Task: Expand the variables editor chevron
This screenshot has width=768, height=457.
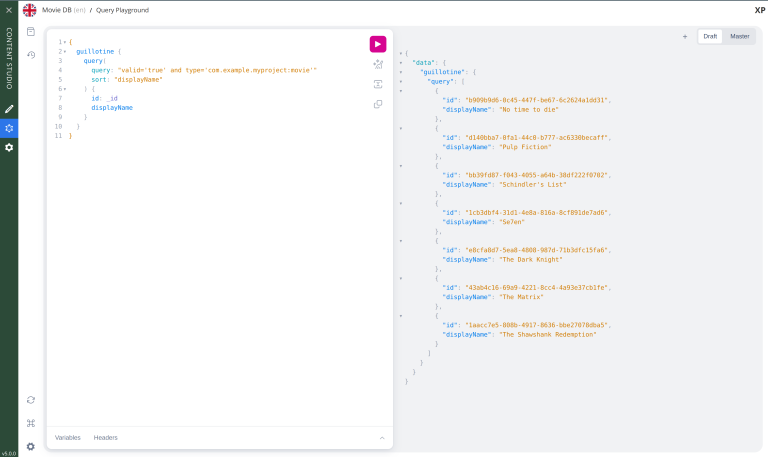Action: point(382,438)
